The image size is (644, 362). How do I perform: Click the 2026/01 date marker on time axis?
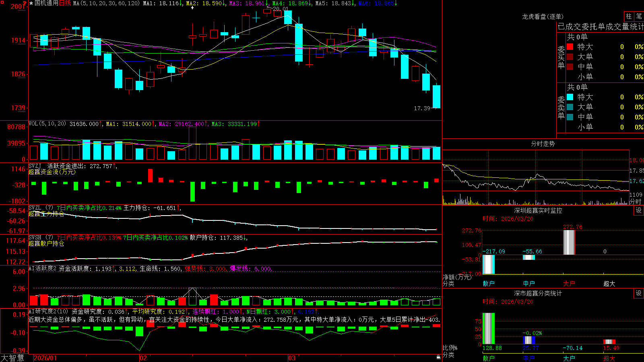pyautogui.click(x=45, y=358)
